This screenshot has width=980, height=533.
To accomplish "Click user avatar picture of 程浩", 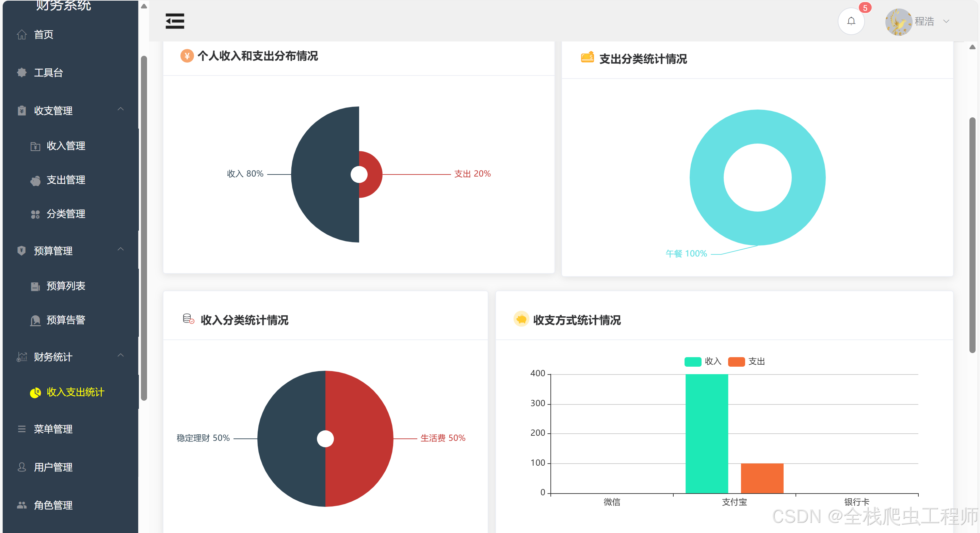I will point(898,22).
